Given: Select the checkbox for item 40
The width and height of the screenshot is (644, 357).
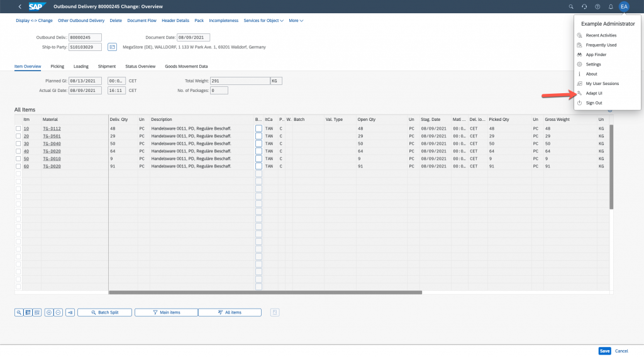Looking at the screenshot, I should (x=18, y=151).
